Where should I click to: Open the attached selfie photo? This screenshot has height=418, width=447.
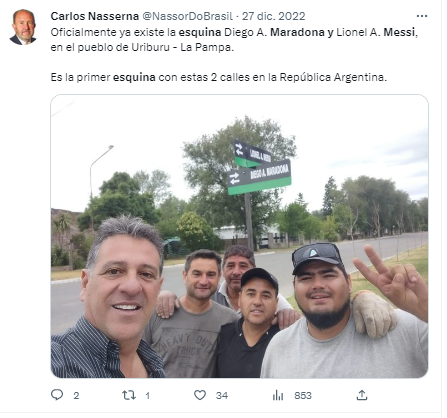click(239, 236)
